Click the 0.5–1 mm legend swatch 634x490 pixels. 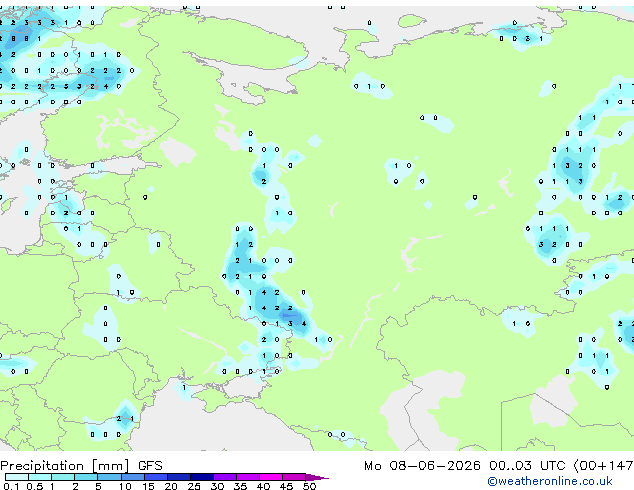40,477
